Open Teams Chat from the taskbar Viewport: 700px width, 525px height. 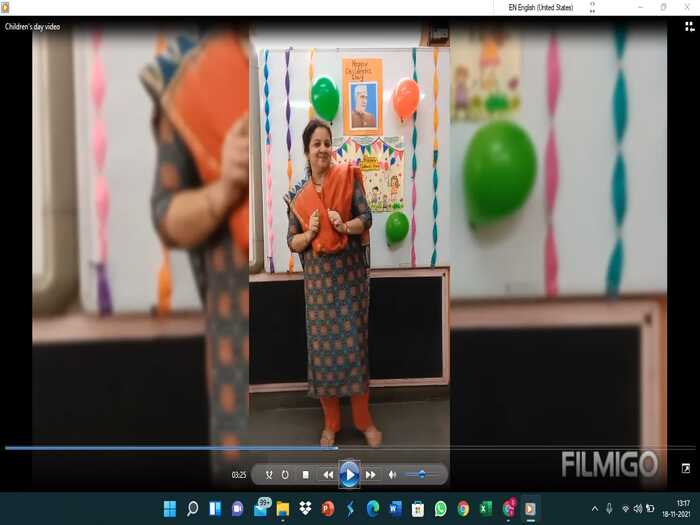[x=238, y=508]
